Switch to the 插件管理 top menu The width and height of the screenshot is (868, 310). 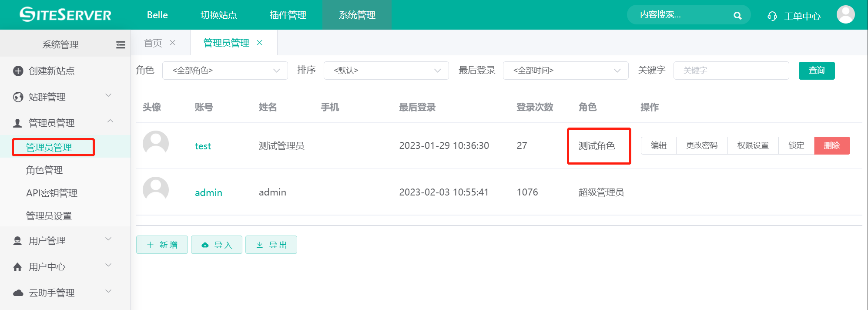[288, 15]
